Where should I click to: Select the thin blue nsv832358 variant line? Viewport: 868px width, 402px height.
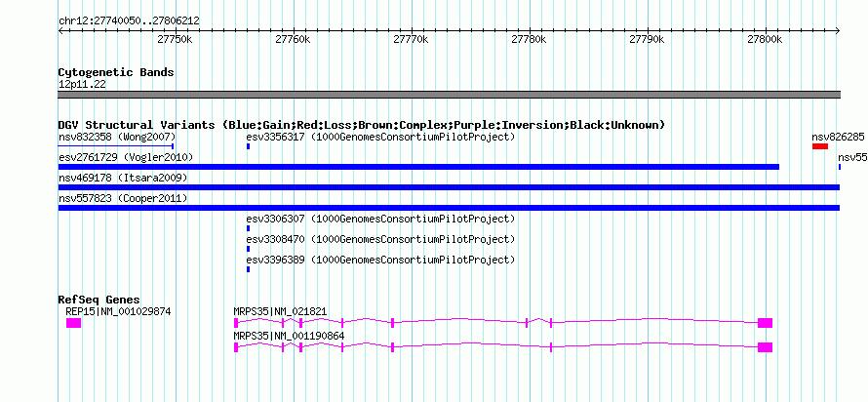[x=116, y=146]
